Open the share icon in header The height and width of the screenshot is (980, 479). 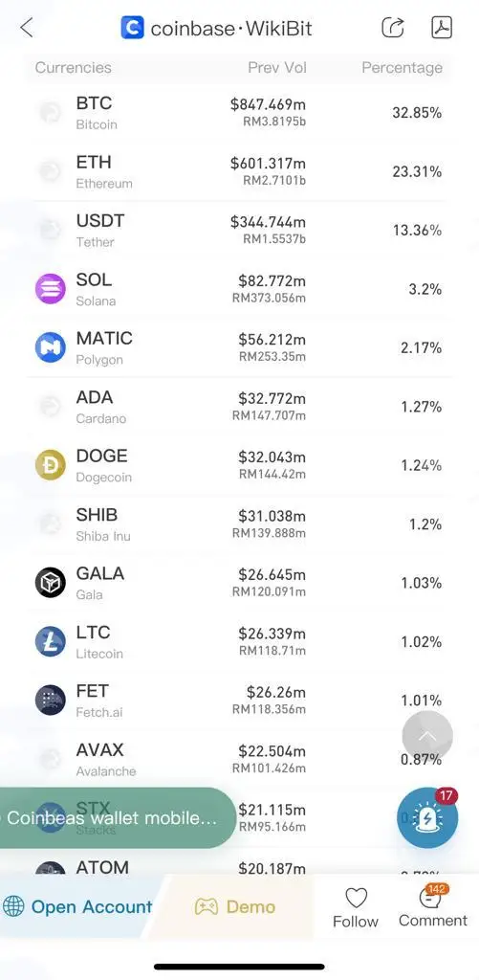click(393, 28)
